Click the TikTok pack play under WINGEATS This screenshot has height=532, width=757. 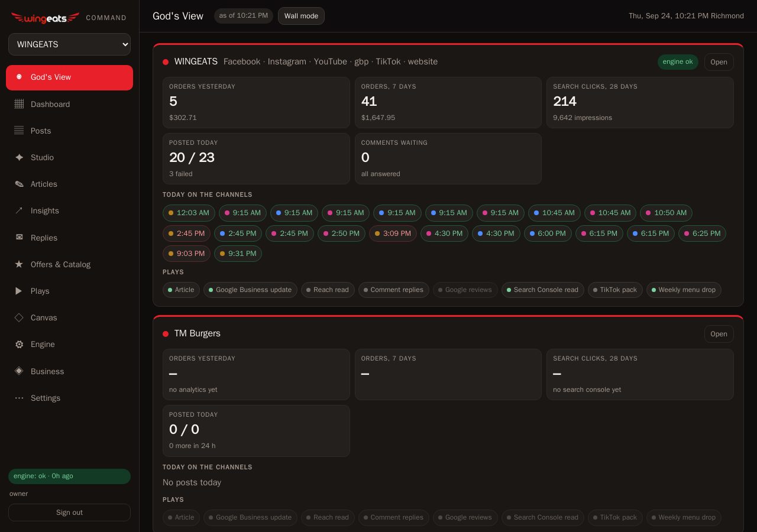pos(615,290)
